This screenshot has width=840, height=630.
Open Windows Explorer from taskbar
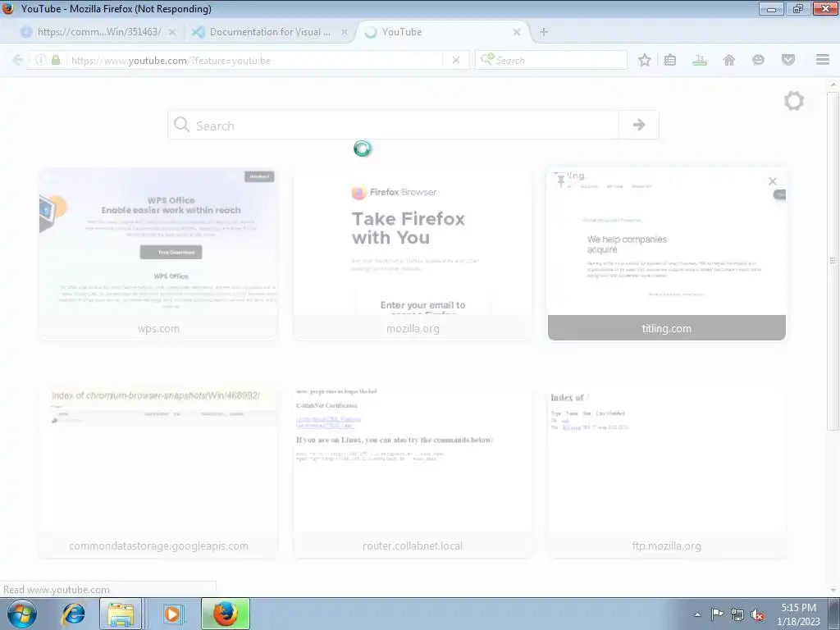(121, 614)
